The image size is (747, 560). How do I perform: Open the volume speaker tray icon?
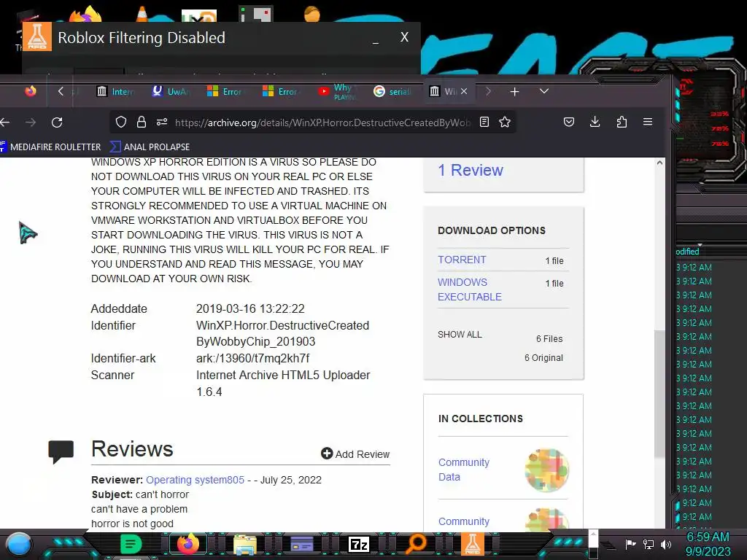[666, 544]
